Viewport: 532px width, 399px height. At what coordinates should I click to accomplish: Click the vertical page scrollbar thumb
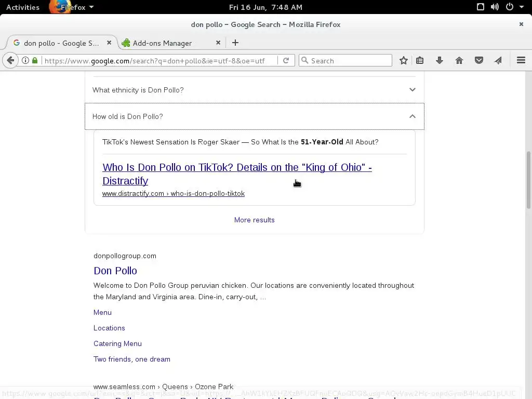[528, 180]
